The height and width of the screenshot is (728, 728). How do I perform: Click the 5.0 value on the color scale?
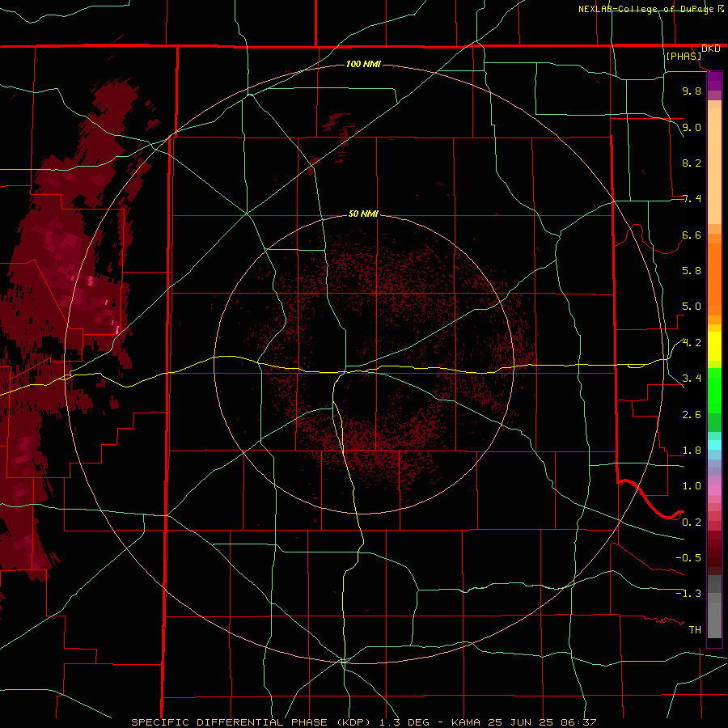tap(692, 307)
